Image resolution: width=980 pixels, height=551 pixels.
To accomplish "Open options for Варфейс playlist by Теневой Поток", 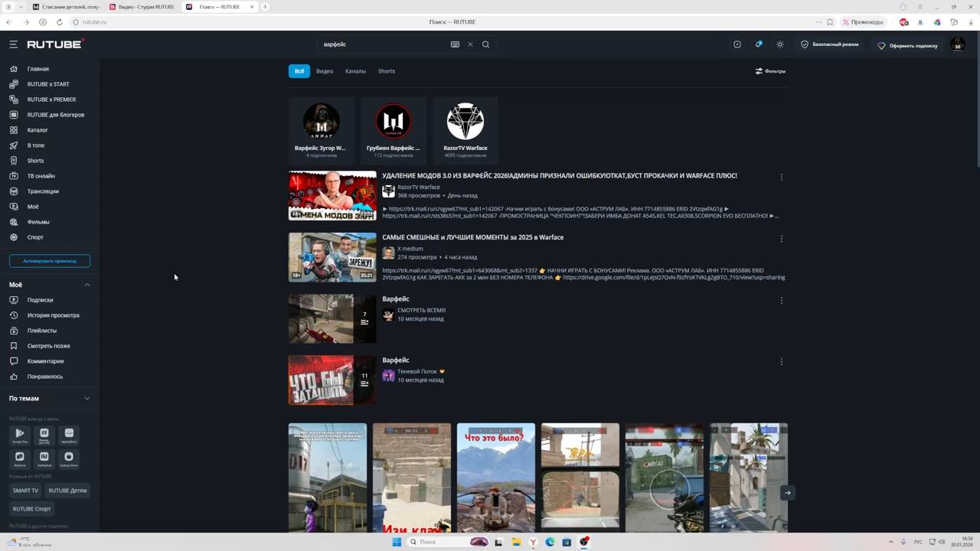I will (781, 361).
